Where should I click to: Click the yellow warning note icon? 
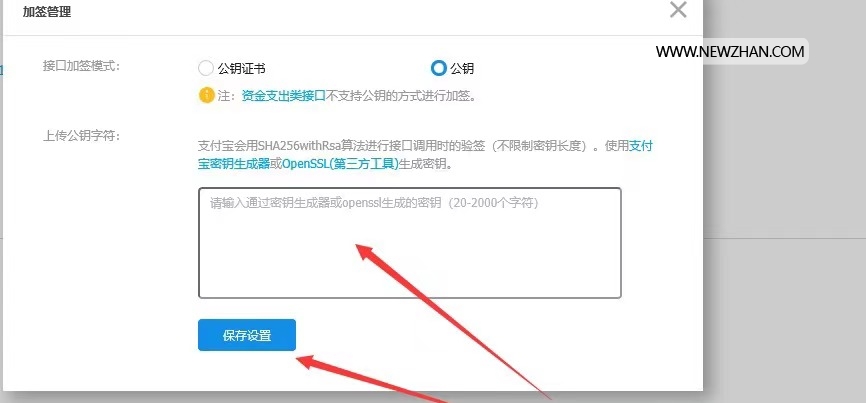[x=206, y=96]
